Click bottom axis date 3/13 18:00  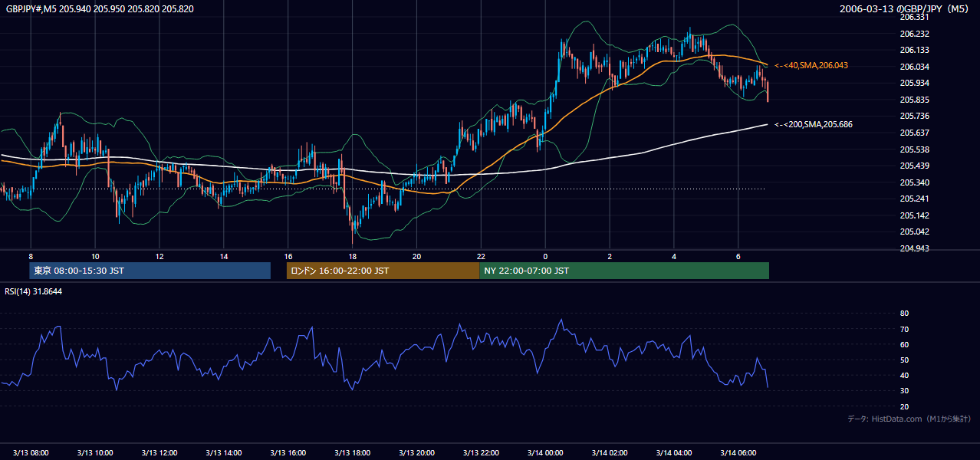pyautogui.click(x=353, y=453)
